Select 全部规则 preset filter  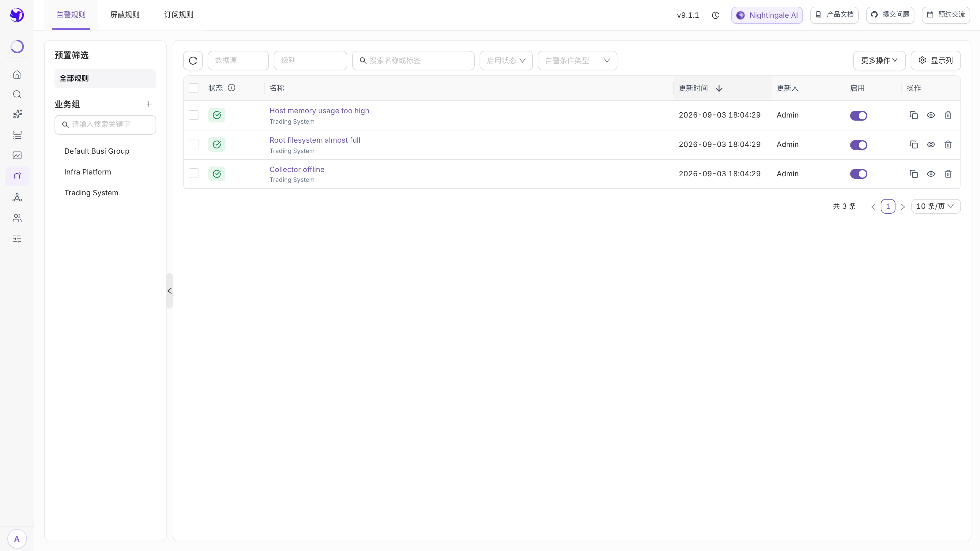point(105,78)
